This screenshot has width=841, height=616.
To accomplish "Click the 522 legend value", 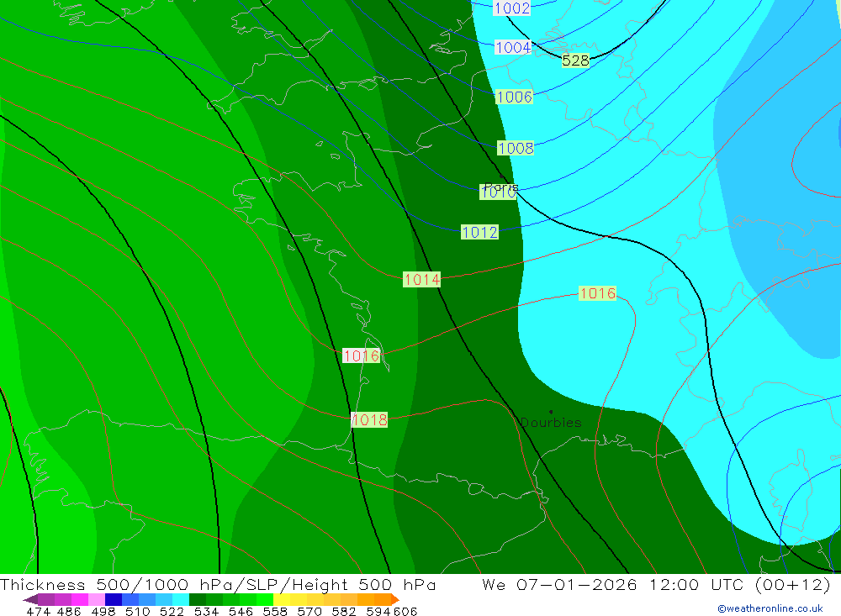I will [172, 611].
